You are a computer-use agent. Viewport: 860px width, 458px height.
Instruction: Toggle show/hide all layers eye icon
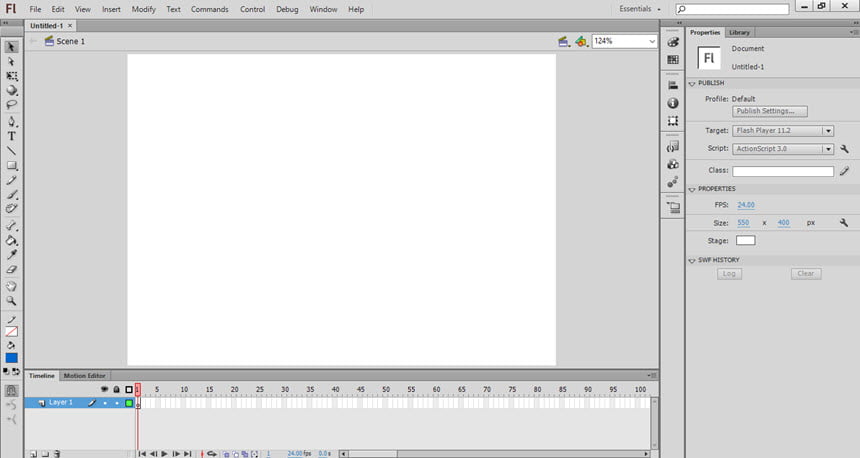104,389
